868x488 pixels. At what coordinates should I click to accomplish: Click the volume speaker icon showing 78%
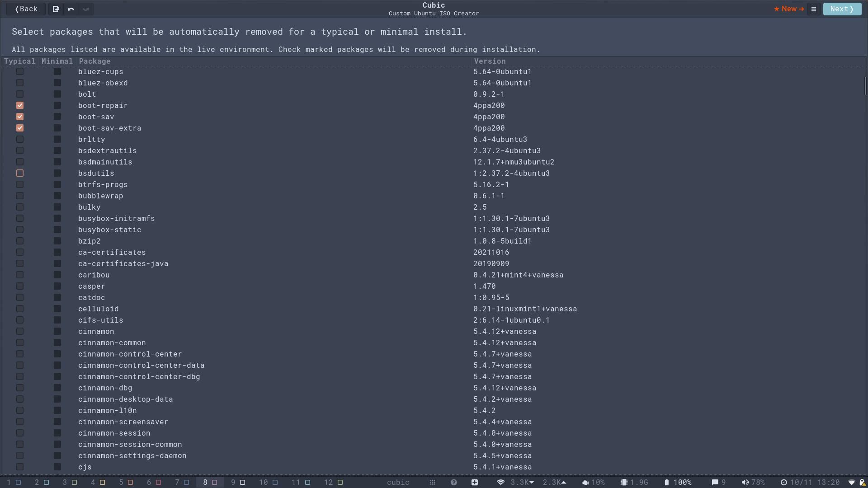tap(745, 483)
